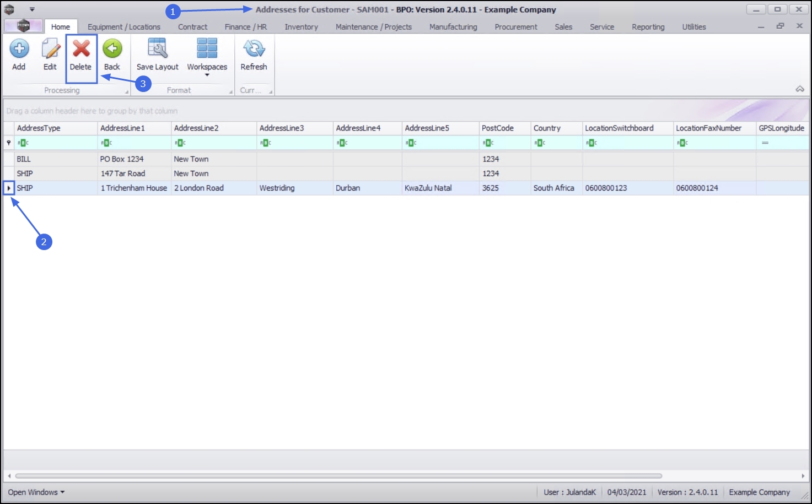
Task: Click the horizontal scrollbar thumb
Action: click(338, 476)
